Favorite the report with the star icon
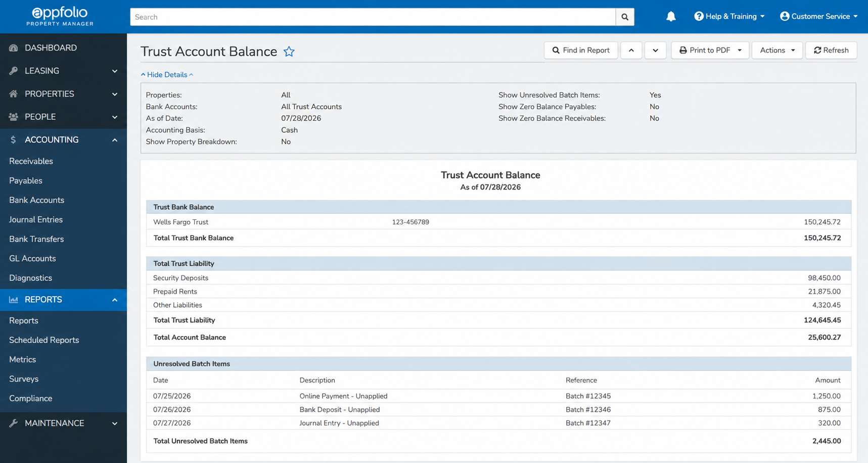Viewport: 868px width, 463px height. tap(289, 52)
